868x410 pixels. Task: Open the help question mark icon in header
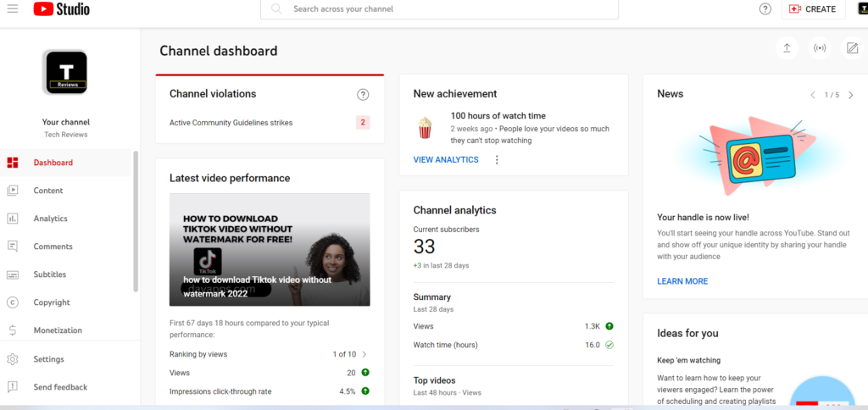tap(765, 8)
